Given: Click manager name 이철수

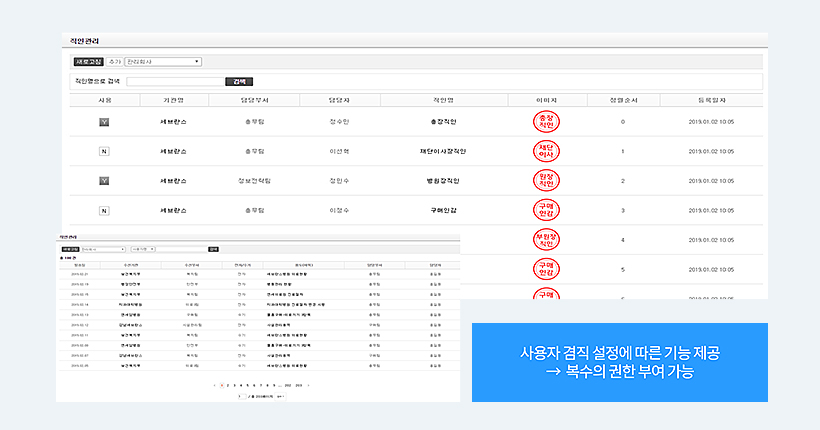Looking at the screenshot, I should 339,210.
